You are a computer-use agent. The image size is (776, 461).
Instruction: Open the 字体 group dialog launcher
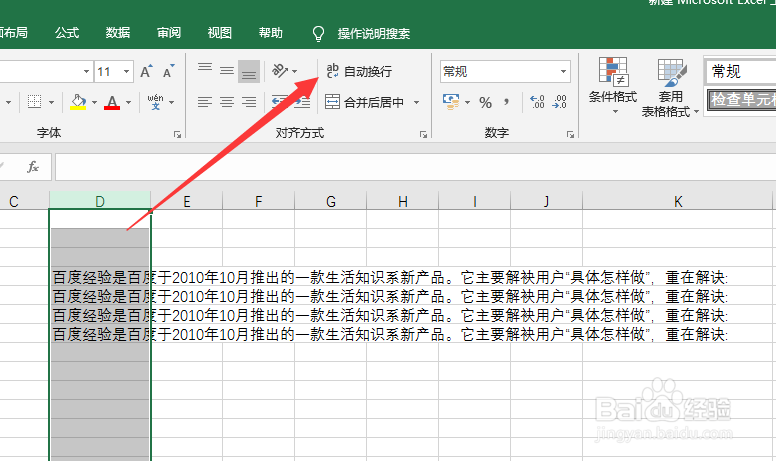coord(177,134)
